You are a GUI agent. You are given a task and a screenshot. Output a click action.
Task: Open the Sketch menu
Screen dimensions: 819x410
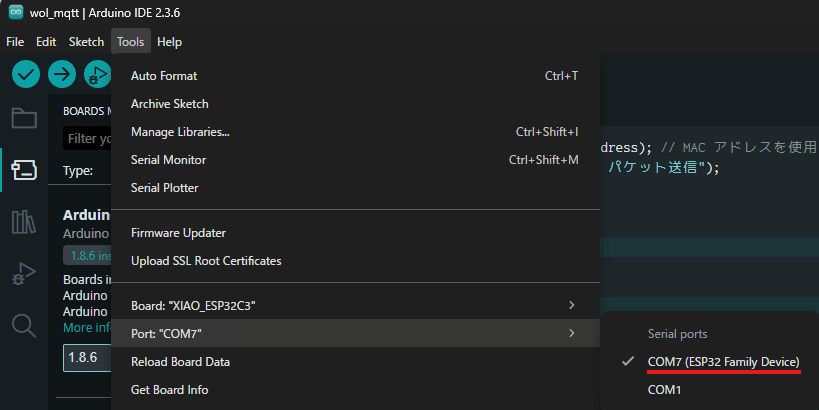86,42
